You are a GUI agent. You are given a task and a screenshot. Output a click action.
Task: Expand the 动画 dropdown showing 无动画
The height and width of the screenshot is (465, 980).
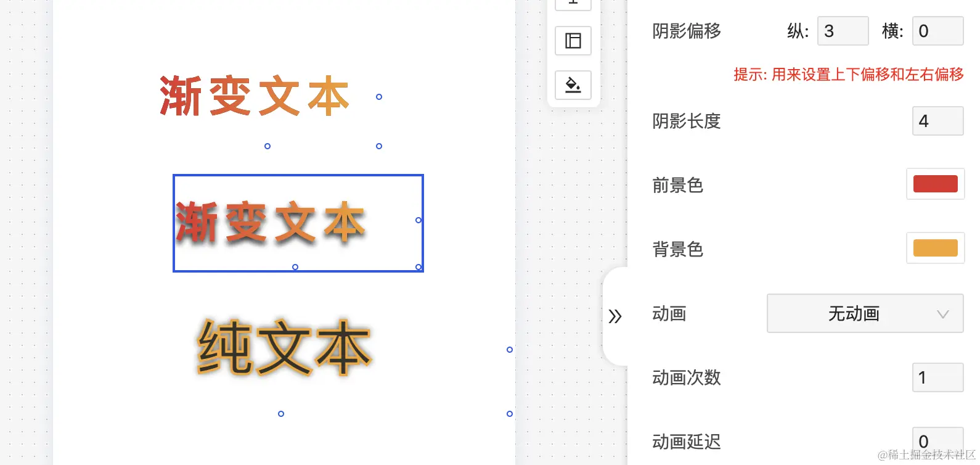tap(865, 313)
